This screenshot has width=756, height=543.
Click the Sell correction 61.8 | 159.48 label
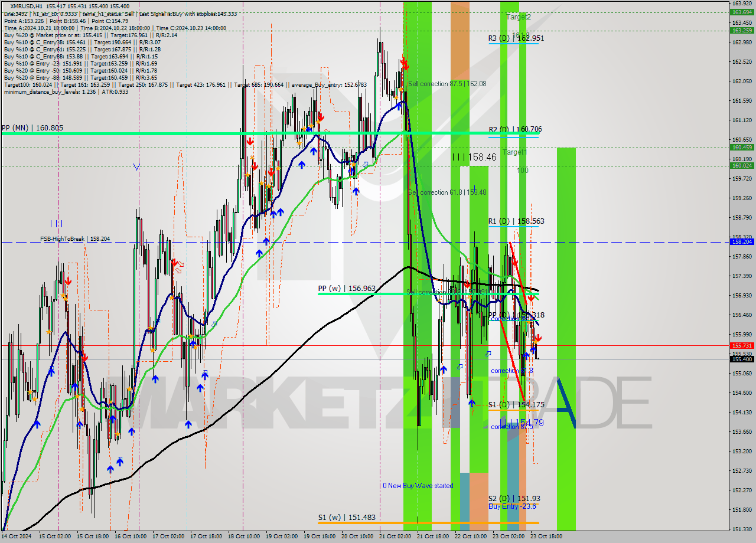coord(447,192)
